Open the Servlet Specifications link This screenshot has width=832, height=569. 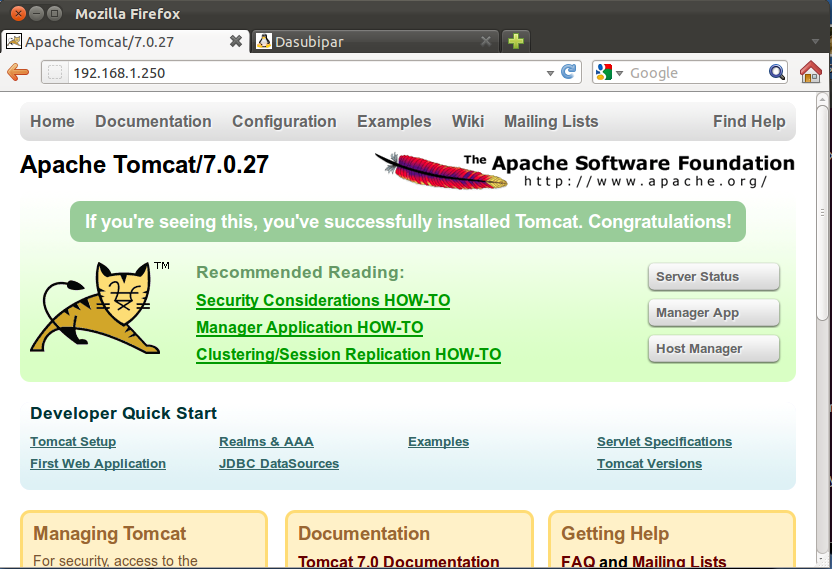tap(664, 442)
